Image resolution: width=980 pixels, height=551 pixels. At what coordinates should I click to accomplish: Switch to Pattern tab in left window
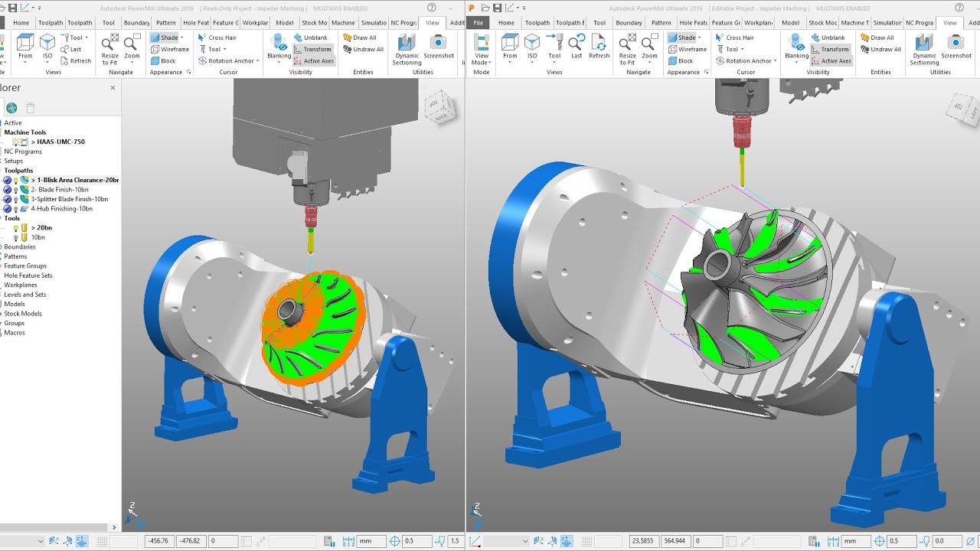pos(165,23)
